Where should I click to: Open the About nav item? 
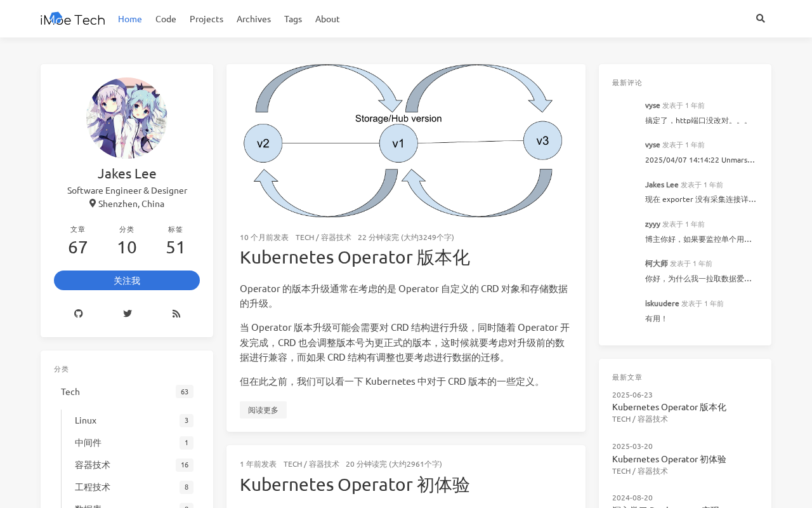tap(327, 18)
